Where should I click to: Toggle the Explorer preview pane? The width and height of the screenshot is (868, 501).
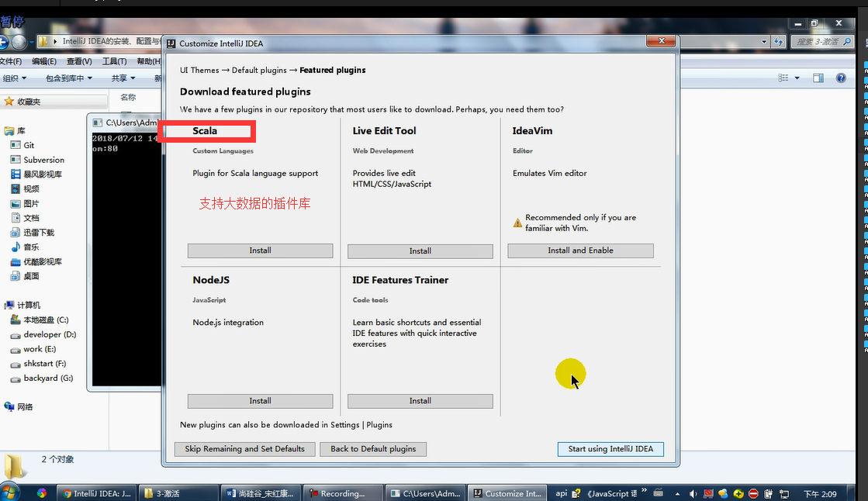point(818,78)
